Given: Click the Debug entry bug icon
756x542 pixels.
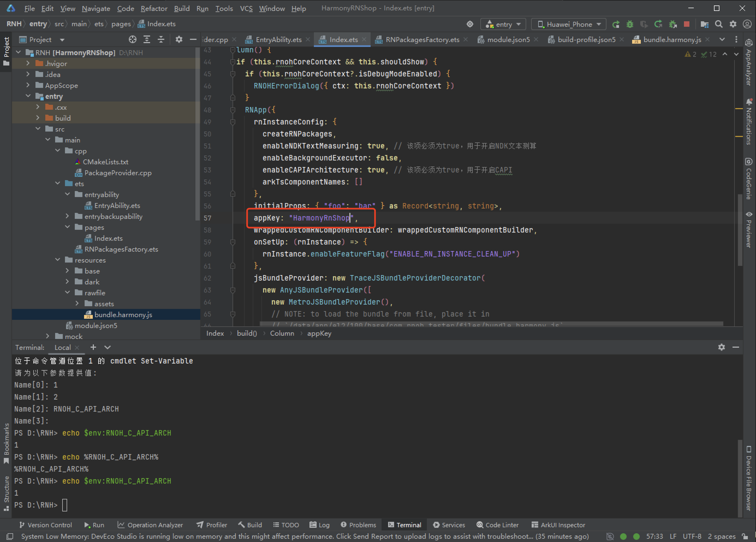Looking at the screenshot, I should click(630, 24).
